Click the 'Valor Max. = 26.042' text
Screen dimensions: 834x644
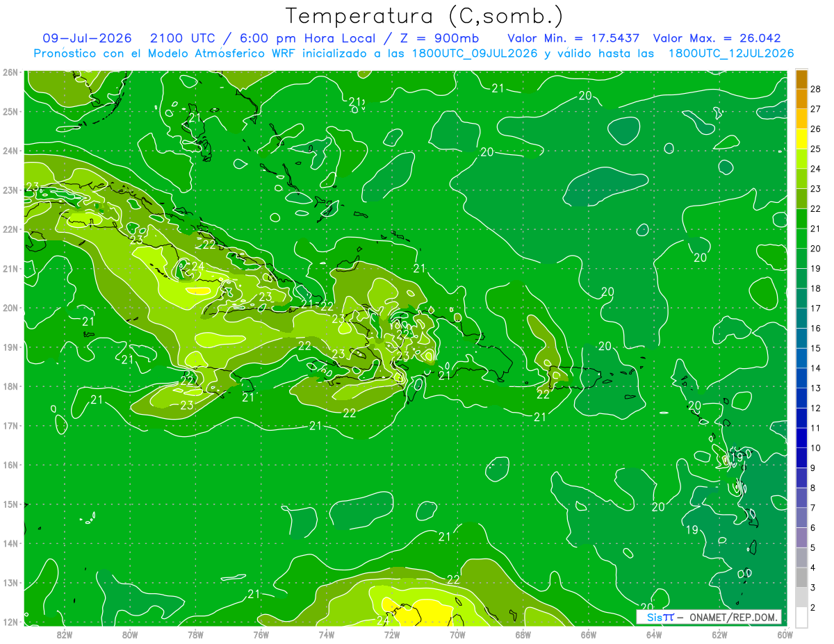(717, 38)
